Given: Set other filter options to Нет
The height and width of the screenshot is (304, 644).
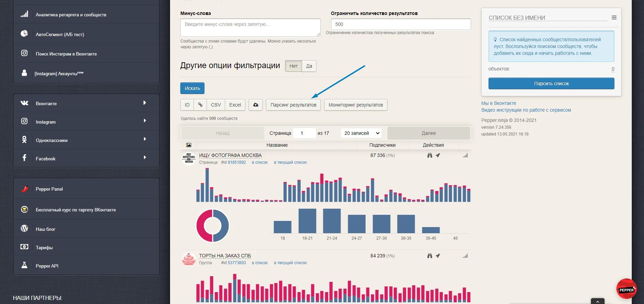Looking at the screenshot, I should [294, 66].
